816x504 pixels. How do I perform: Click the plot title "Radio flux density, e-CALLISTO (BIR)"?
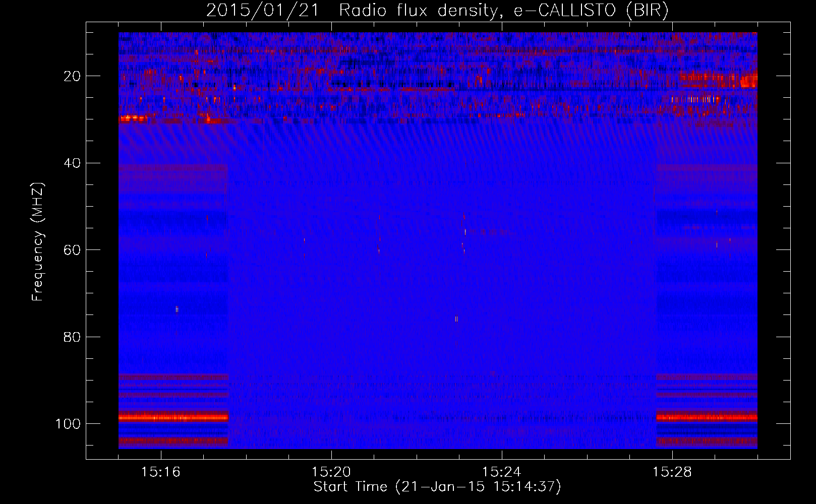[x=504, y=11]
